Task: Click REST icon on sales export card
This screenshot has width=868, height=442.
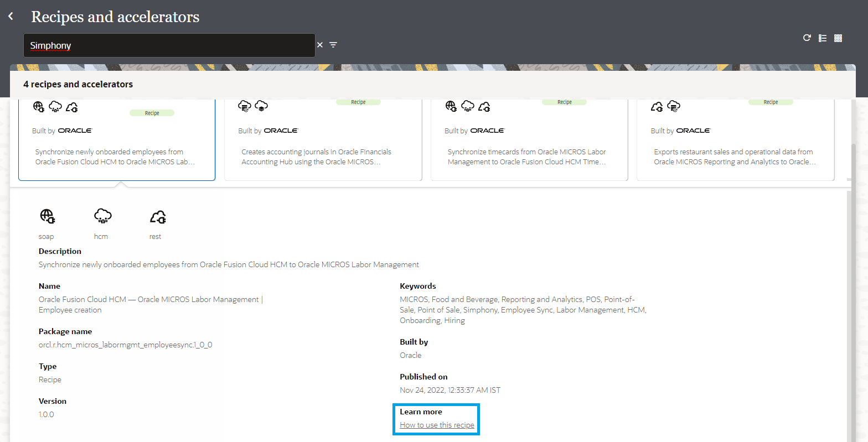Action: pos(657,106)
